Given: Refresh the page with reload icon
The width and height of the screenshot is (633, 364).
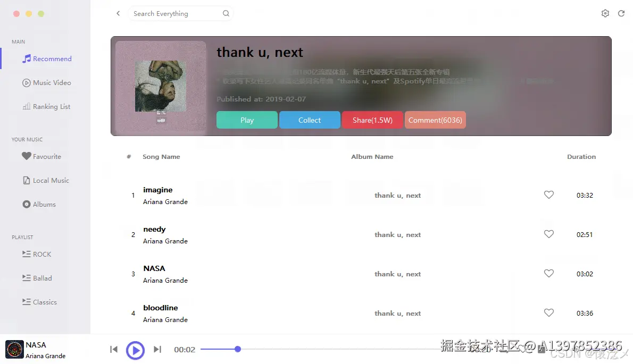Looking at the screenshot, I should 621,13.
